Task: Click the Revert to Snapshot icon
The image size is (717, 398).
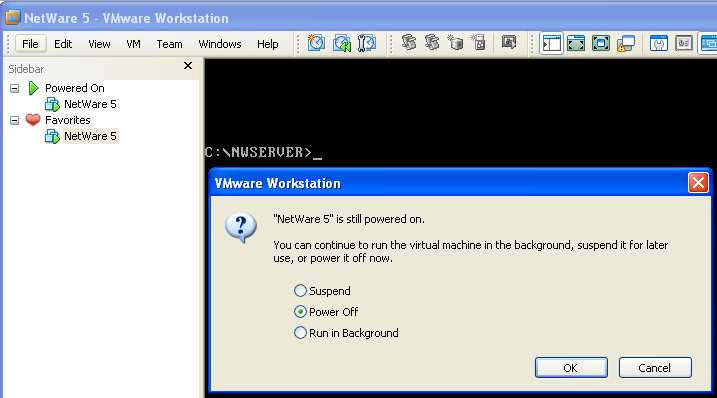Action: click(x=342, y=43)
